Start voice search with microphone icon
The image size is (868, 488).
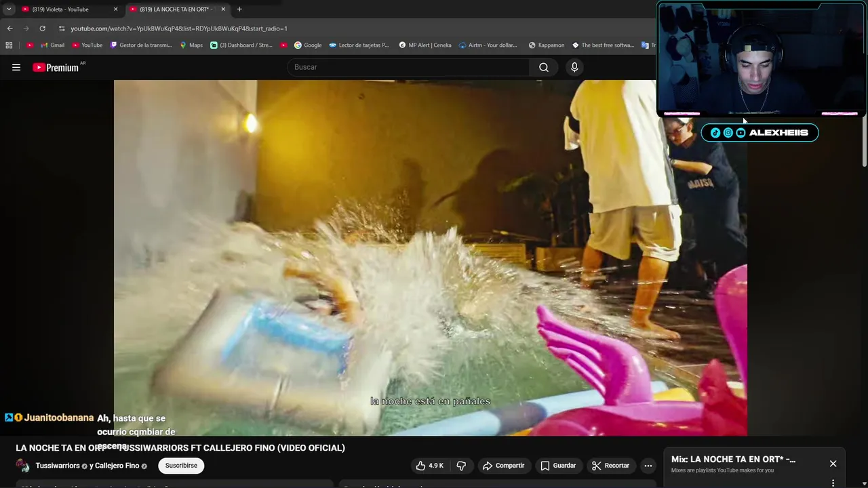coord(574,67)
